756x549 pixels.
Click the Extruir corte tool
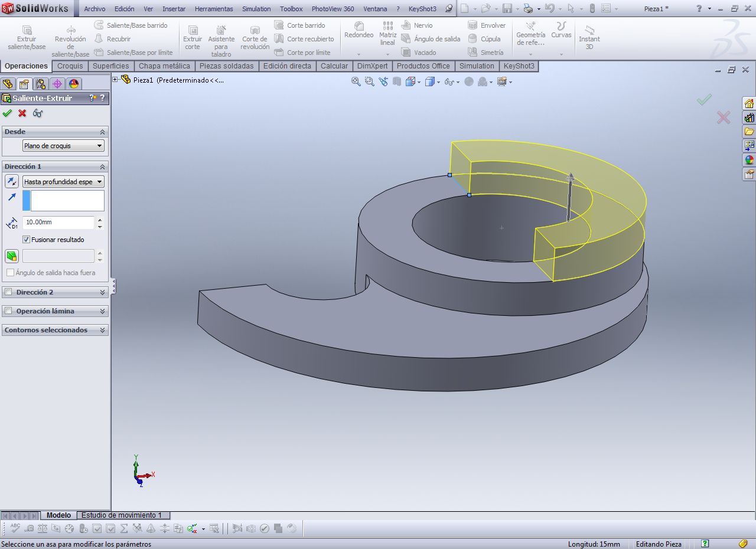tap(193, 38)
